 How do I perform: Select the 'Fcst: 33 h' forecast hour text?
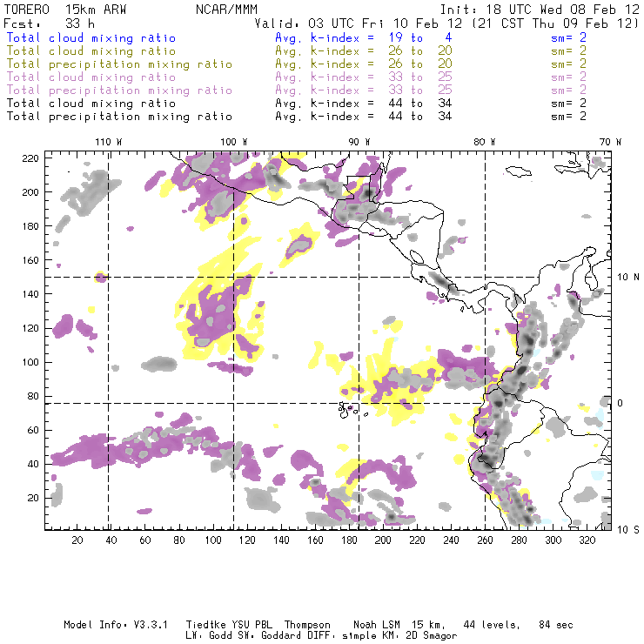(x=49, y=23)
